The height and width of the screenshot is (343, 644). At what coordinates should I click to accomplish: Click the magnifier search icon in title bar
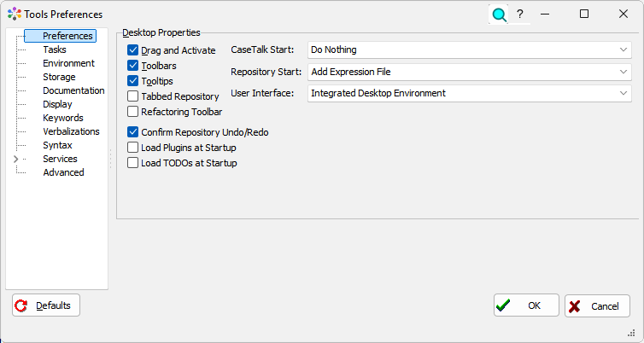click(499, 15)
